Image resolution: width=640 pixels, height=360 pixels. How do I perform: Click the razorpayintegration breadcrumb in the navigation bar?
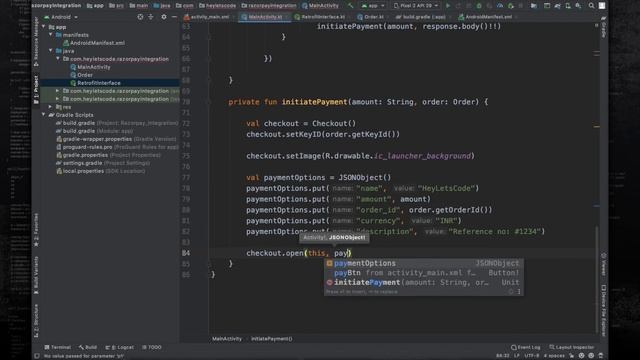[269, 6]
